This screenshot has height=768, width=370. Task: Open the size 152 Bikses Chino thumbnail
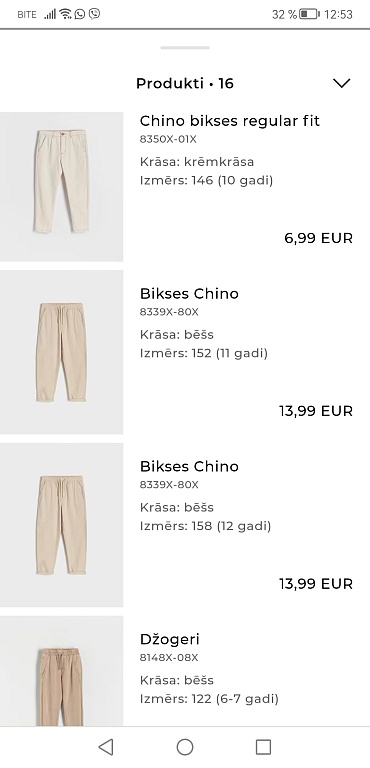point(61,352)
